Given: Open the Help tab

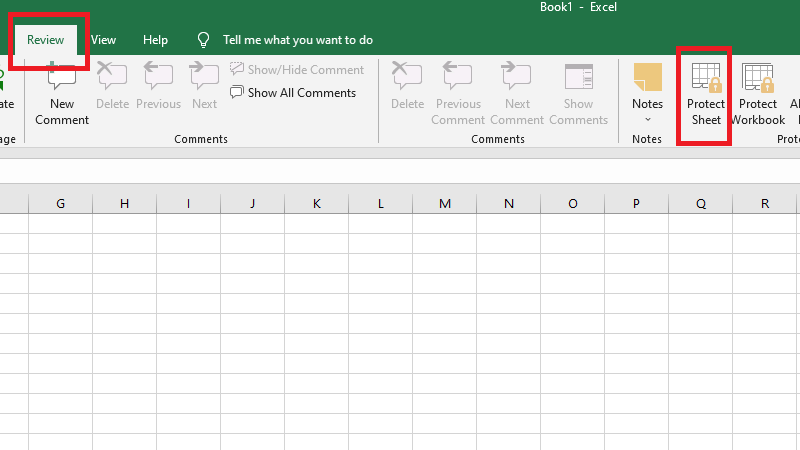Looking at the screenshot, I should (156, 40).
